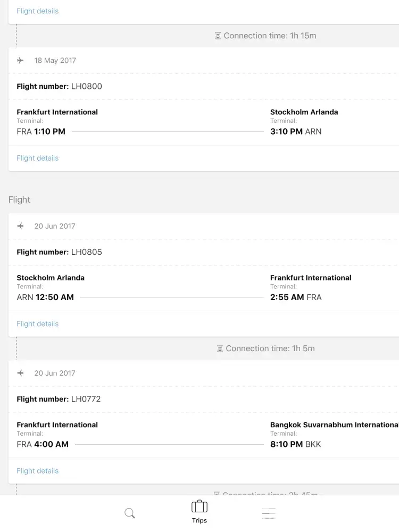Click flight number LH0805
This screenshot has width=399, height=532.
click(87, 252)
